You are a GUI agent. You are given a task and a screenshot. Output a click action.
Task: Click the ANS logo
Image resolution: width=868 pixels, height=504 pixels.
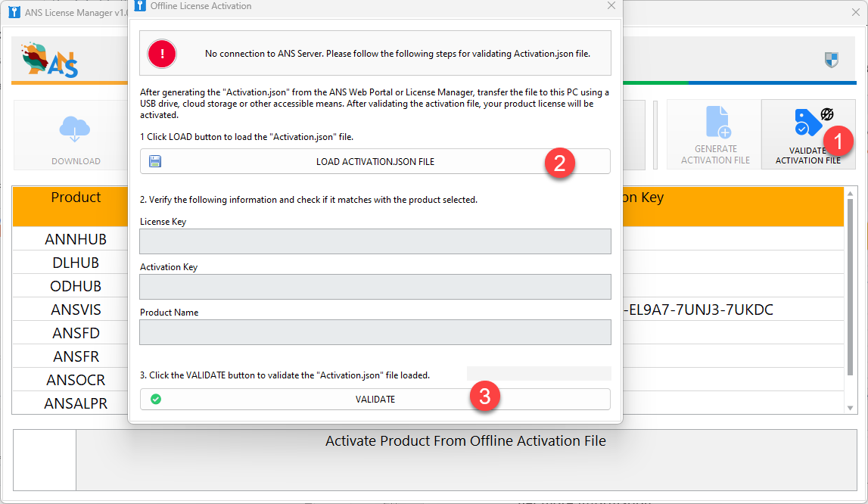[50, 60]
